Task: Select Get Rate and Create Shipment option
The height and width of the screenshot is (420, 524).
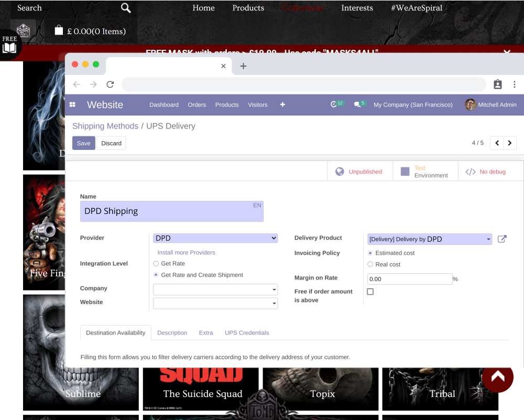Action: point(156,275)
